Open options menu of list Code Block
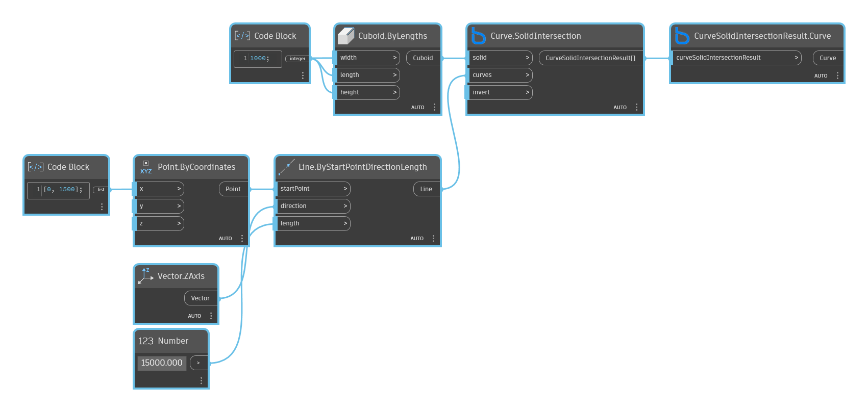The image size is (868, 412). 102,207
